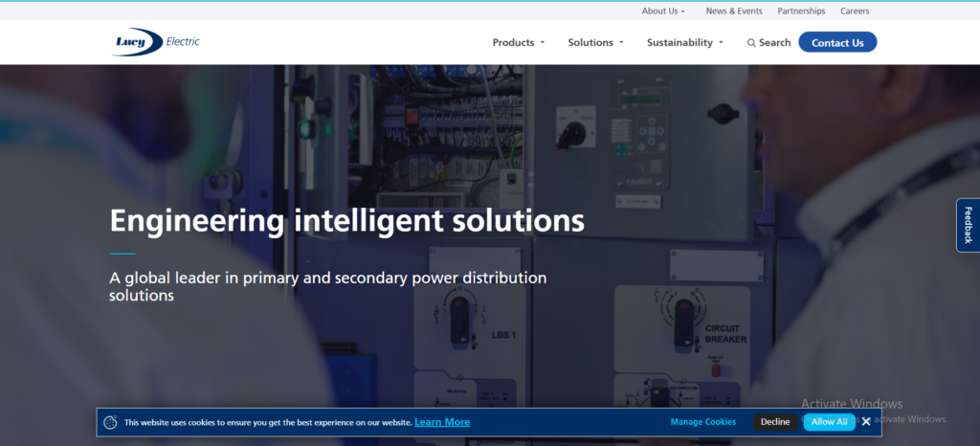Screen dimensions: 980x446
Task: Open News & Events page
Action: [x=734, y=11]
